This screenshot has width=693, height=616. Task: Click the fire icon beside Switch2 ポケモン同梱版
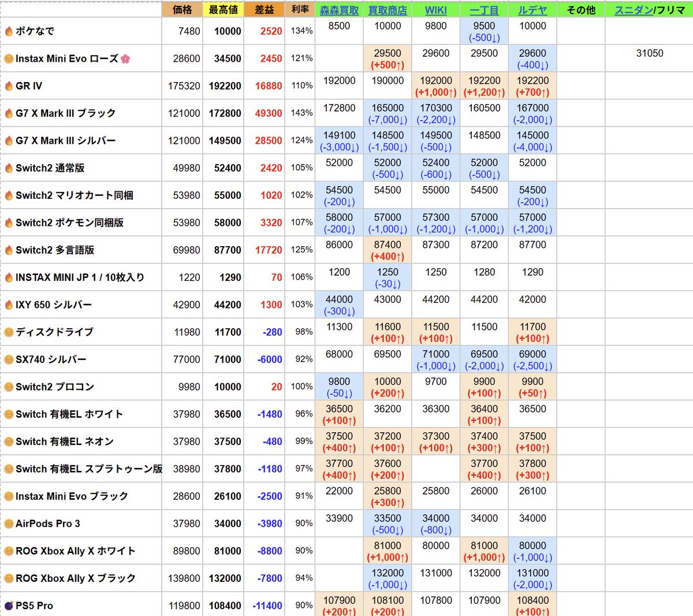(9, 222)
